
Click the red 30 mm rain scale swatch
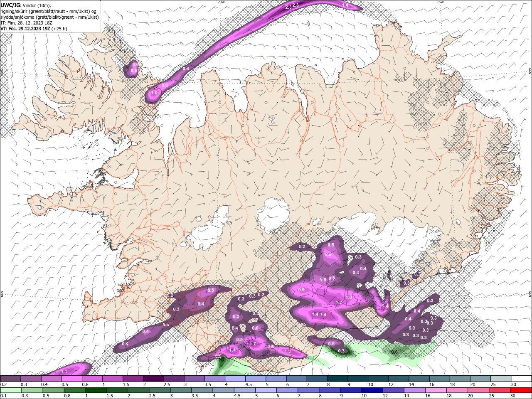521,390
